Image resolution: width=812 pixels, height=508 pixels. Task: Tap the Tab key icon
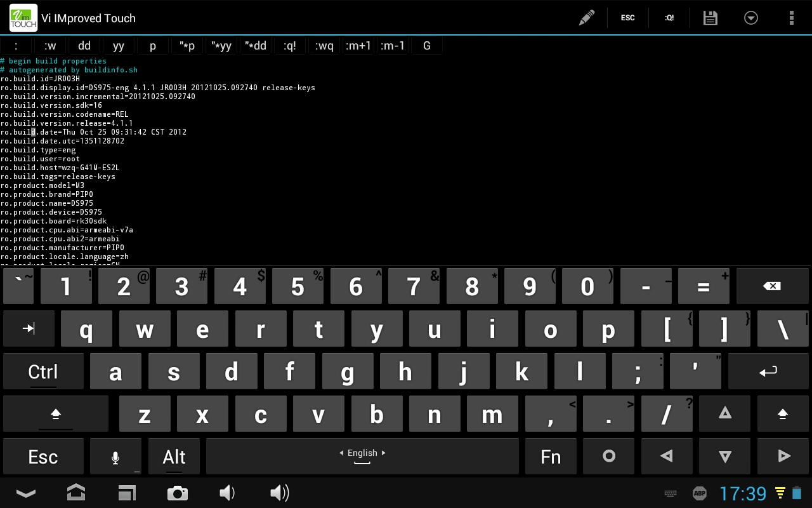tap(29, 328)
